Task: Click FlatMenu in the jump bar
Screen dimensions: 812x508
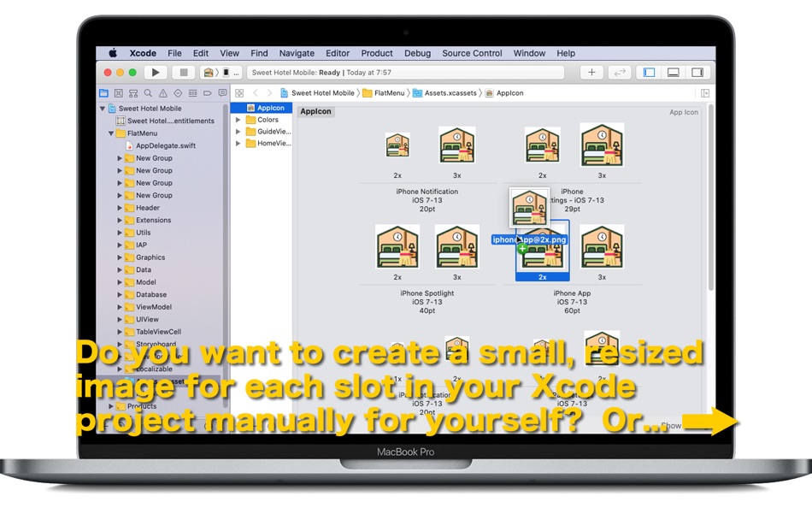Action: [x=384, y=93]
